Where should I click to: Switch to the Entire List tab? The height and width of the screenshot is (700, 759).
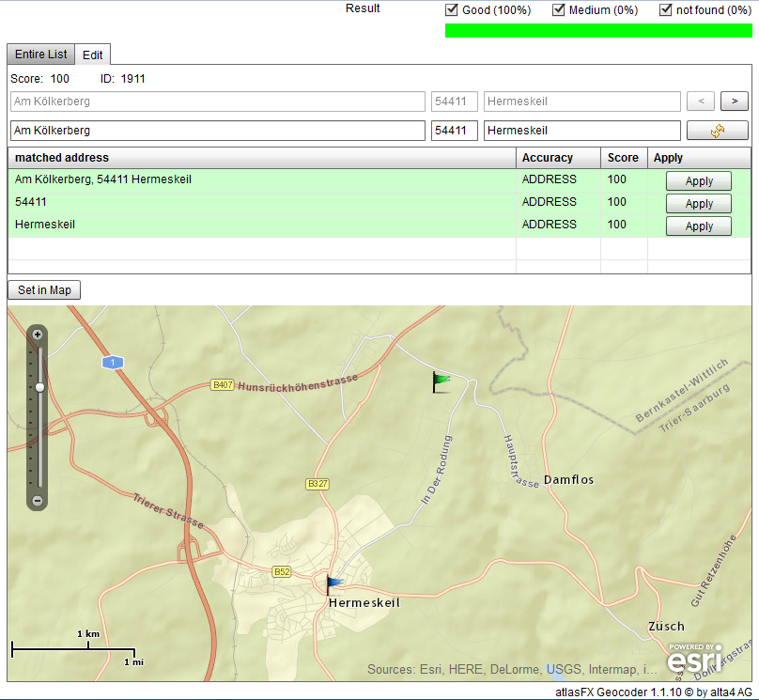(41, 54)
